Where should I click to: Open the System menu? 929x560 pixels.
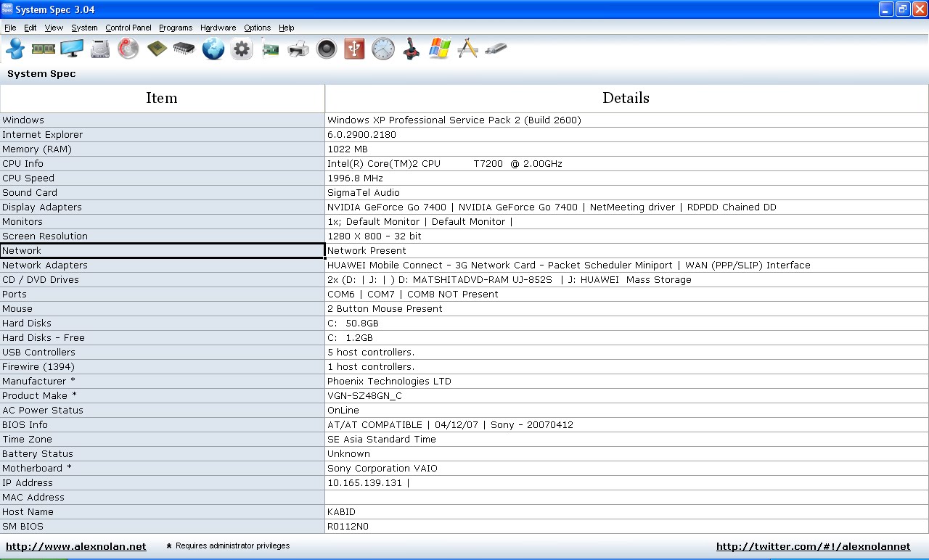point(84,28)
